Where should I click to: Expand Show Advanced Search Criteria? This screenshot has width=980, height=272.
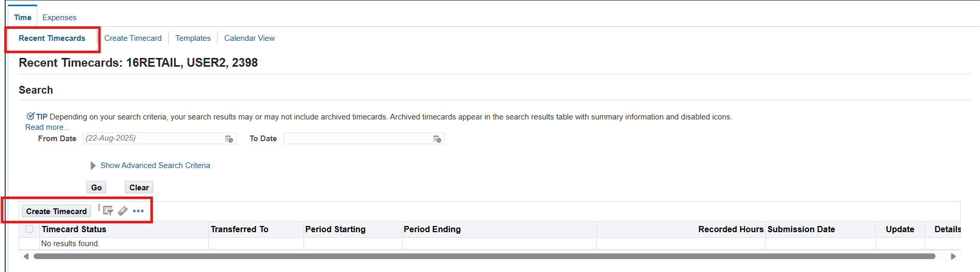click(155, 165)
